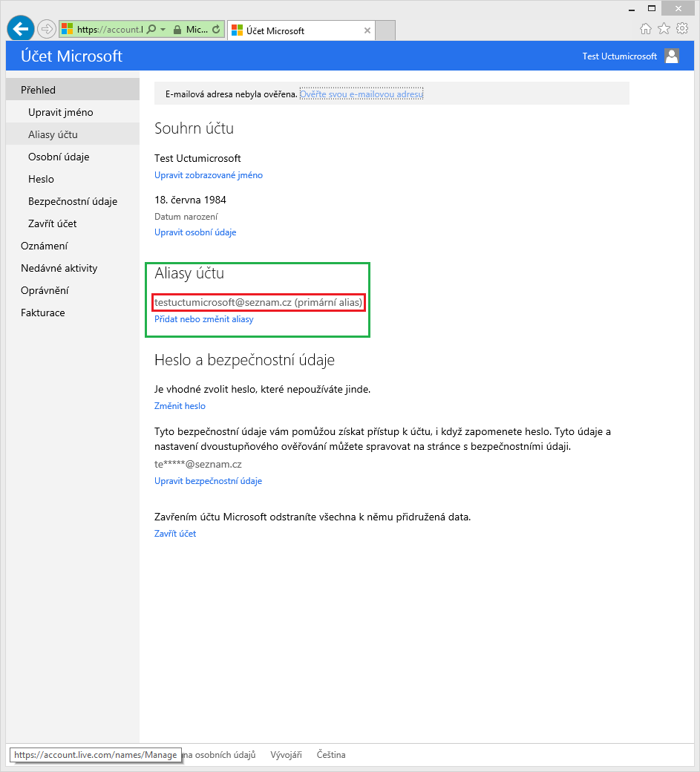This screenshot has height=772, width=700.
Task: Click the refresh icon in address bar
Action: (216, 30)
